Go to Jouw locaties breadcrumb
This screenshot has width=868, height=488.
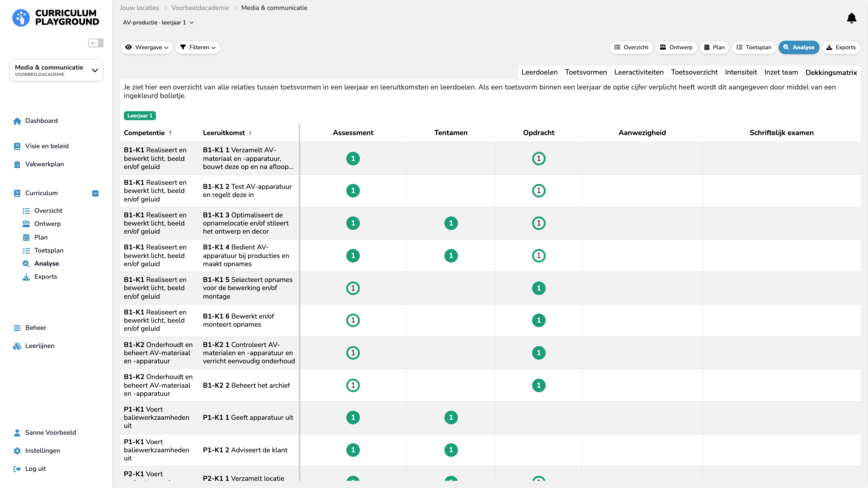point(139,8)
